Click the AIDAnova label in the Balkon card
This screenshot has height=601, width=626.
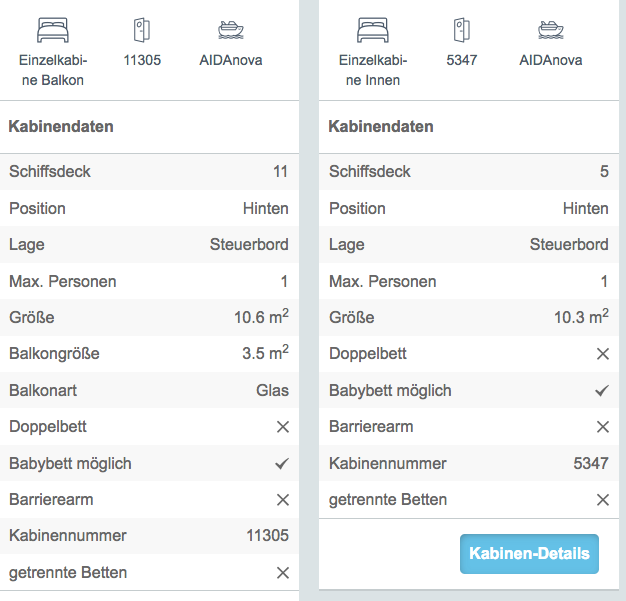coord(231,60)
